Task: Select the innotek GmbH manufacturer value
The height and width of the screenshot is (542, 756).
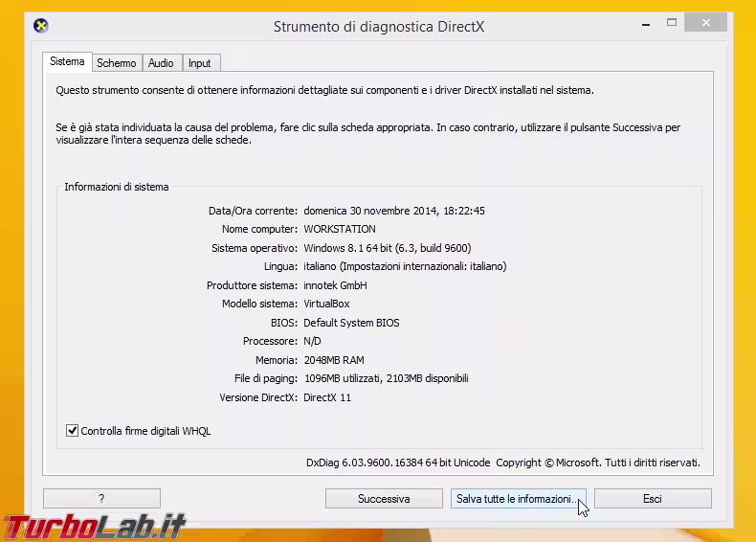Action: (x=335, y=285)
